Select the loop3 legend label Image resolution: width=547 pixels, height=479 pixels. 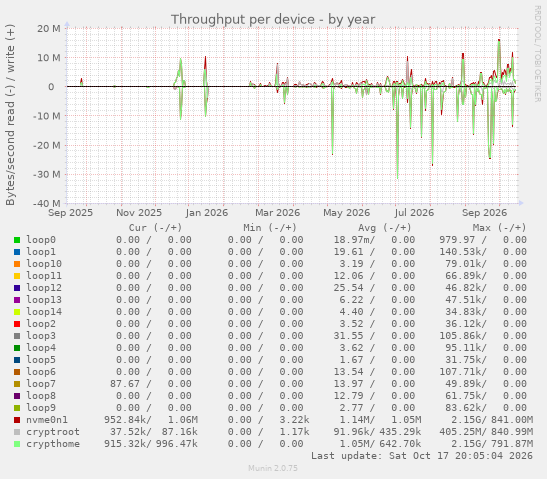tap(41, 336)
